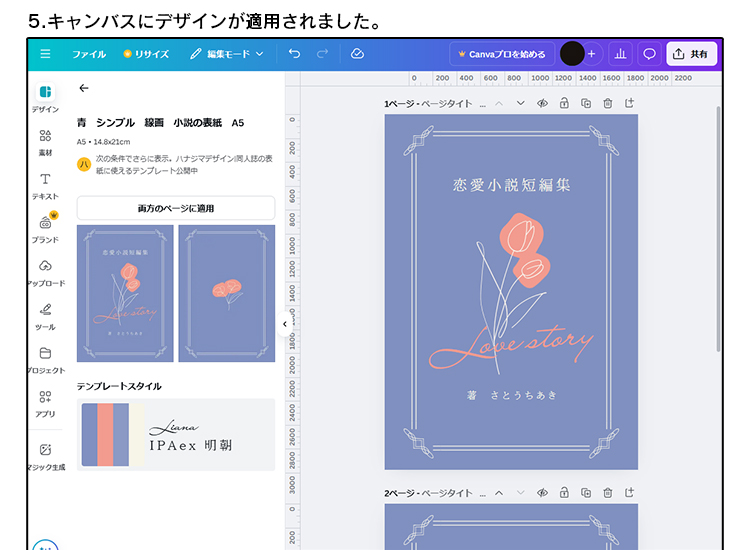This screenshot has width=750, height=550.
Task: Check the cloud save status icon
Action: 357,54
